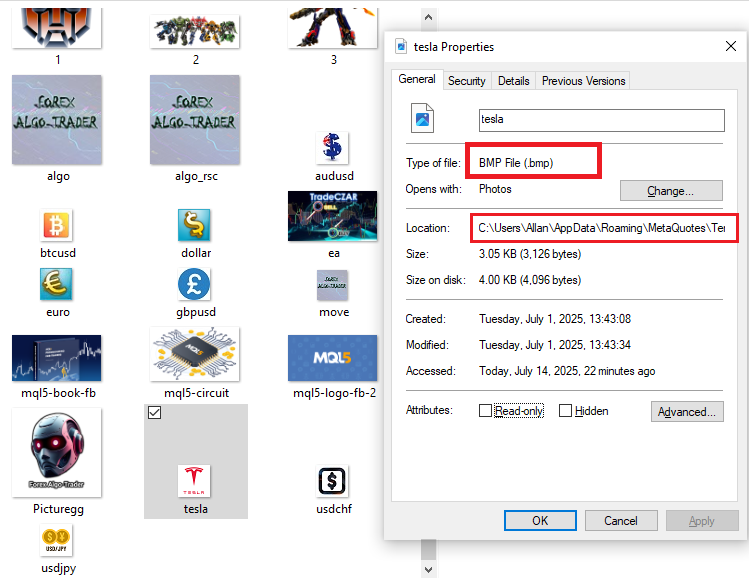Select the btcusd bitcoin icon file
Image resolution: width=749 pixels, height=579 pixels.
(56, 225)
